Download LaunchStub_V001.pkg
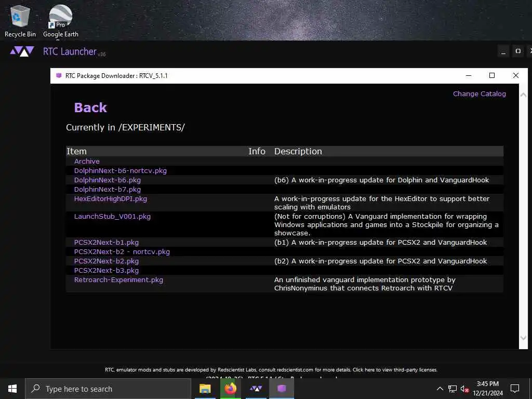The height and width of the screenshot is (399, 532). pos(112,217)
